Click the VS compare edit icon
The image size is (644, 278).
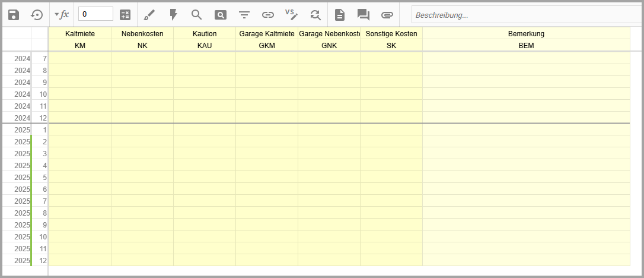[291, 14]
